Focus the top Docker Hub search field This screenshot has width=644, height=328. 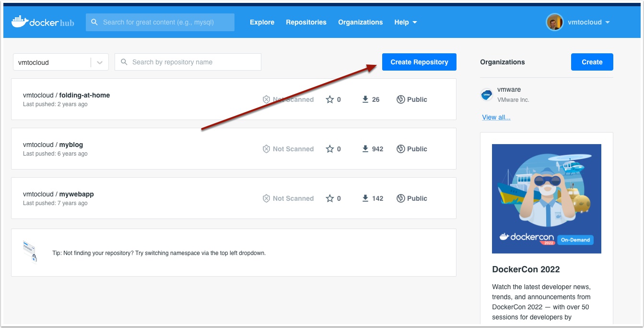point(160,22)
